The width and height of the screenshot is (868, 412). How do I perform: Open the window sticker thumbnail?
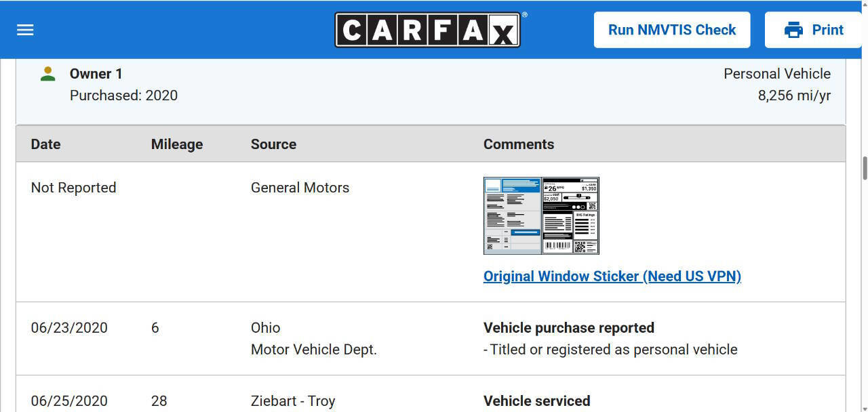tap(541, 215)
